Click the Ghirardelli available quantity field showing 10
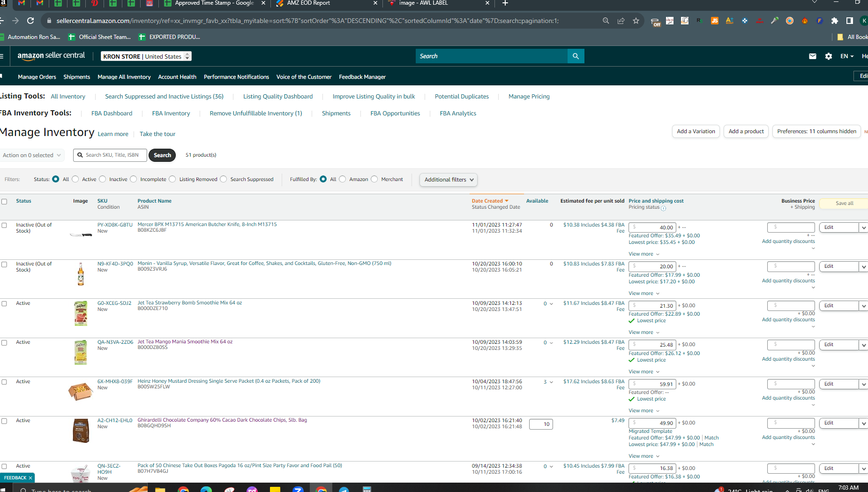Image resolution: width=868 pixels, height=492 pixels. pyautogui.click(x=541, y=424)
